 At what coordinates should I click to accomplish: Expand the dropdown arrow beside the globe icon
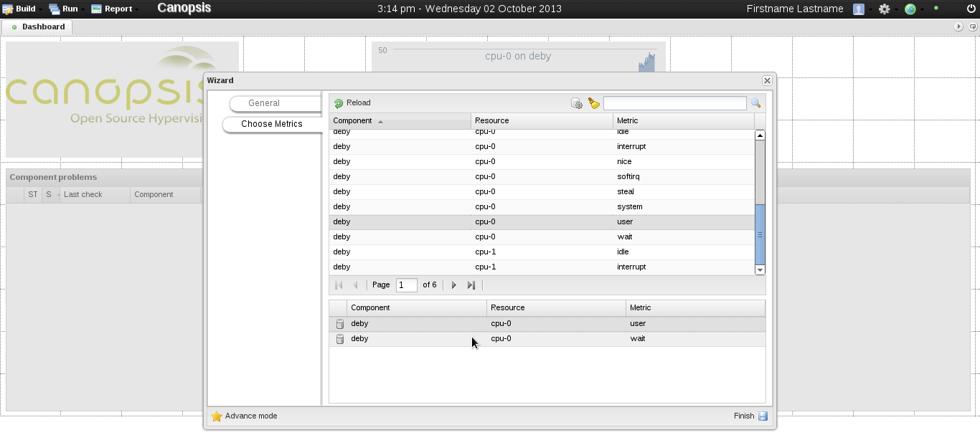pos(922,9)
